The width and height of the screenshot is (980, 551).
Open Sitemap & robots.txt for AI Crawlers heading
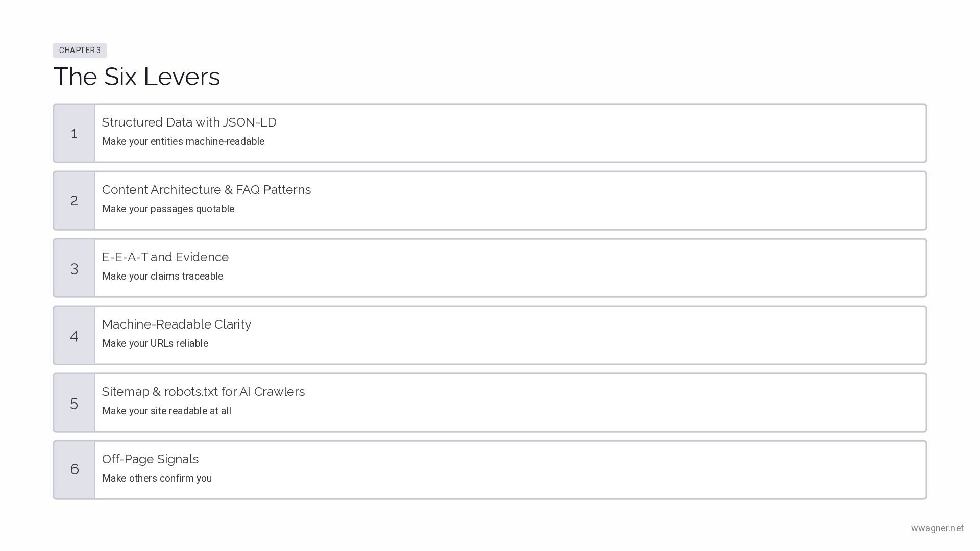coord(203,392)
